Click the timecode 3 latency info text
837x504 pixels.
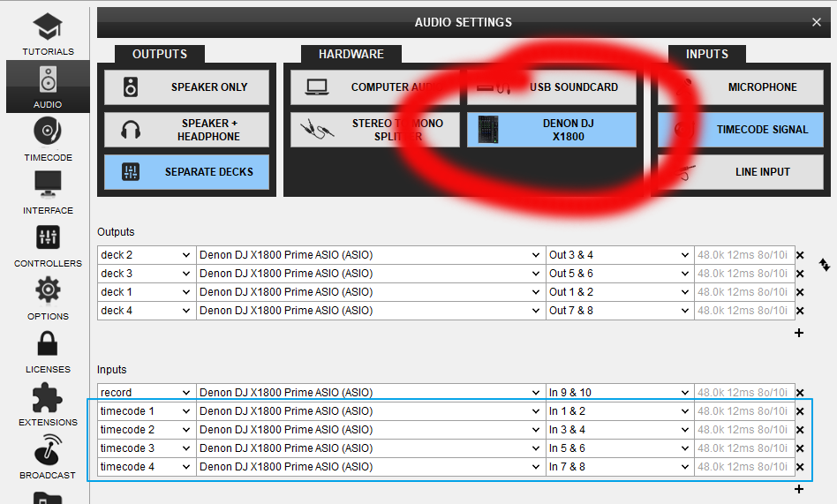[742, 448]
